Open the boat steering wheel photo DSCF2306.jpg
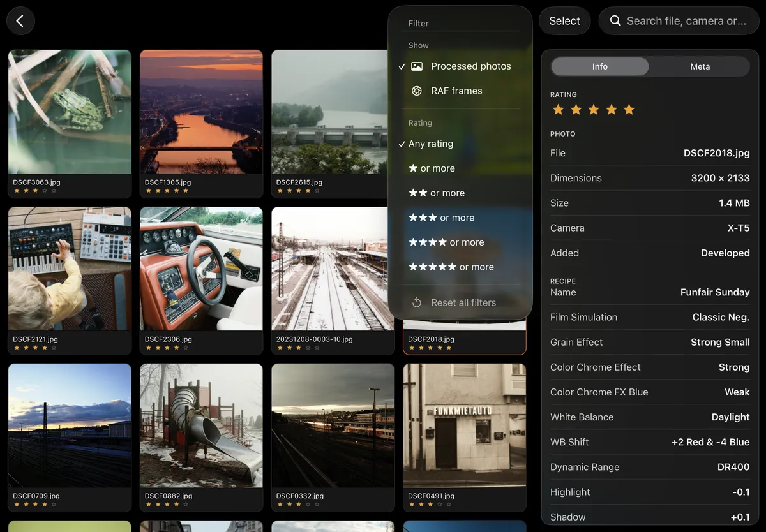Viewport: 766px width, 532px height. 201,269
